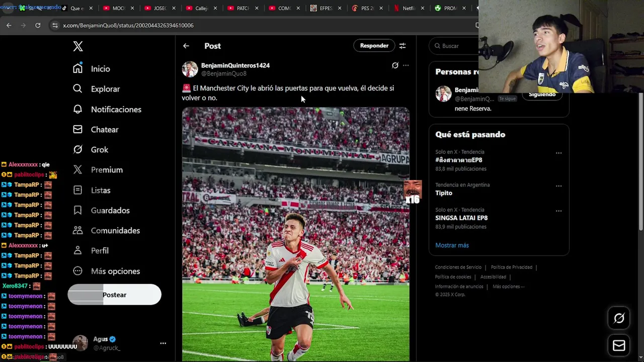Open Política de cookies link
This screenshot has width=644, height=362.
(453, 277)
